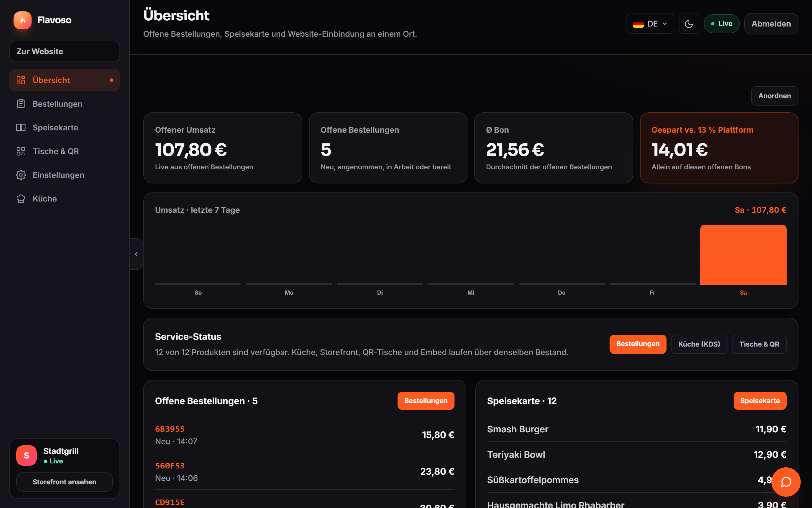Click the Einstellungen gear icon

click(21, 175)
